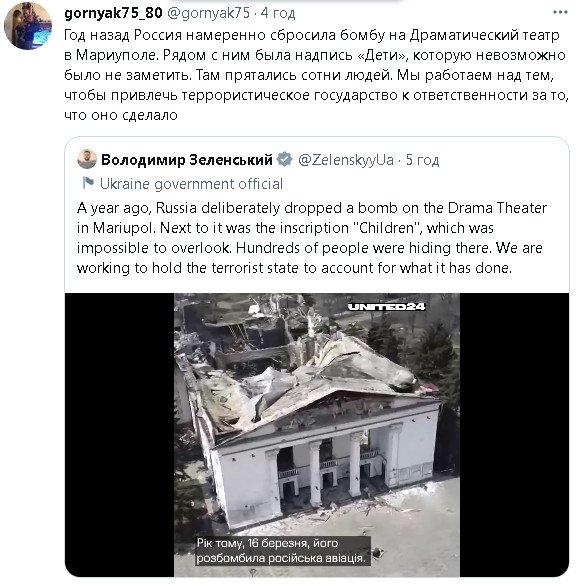The image size is (583, 584).
Task: Click the government official flag icon
Action: click(88, 183)
